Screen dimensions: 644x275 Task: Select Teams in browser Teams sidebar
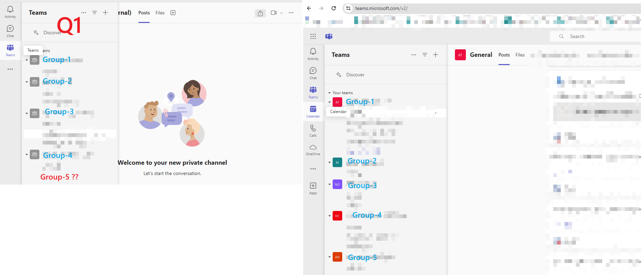click(313, 92)
